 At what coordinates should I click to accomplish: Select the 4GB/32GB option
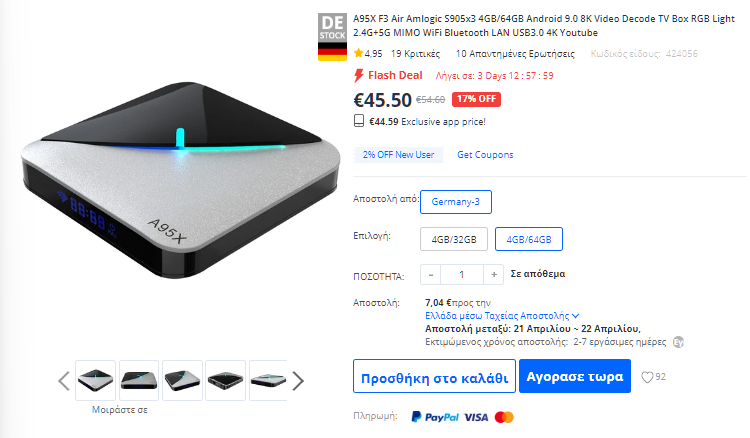[x=454, y=239]
